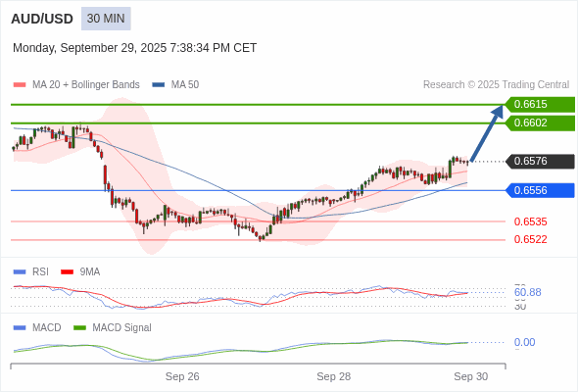Click the MACD legend swatch
Screen dimensions: 578x392
[20, 328]
